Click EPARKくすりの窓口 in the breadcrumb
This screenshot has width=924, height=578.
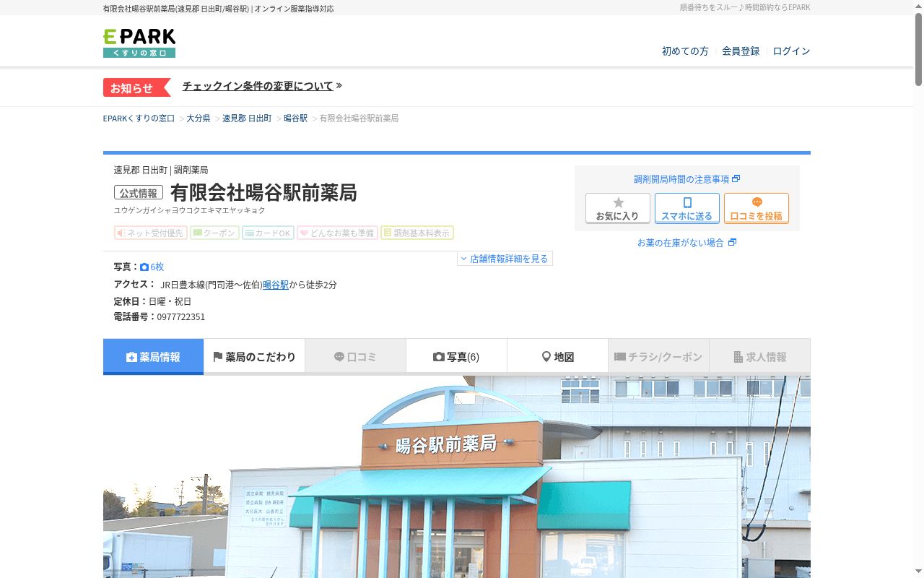[x=139, y=118]
